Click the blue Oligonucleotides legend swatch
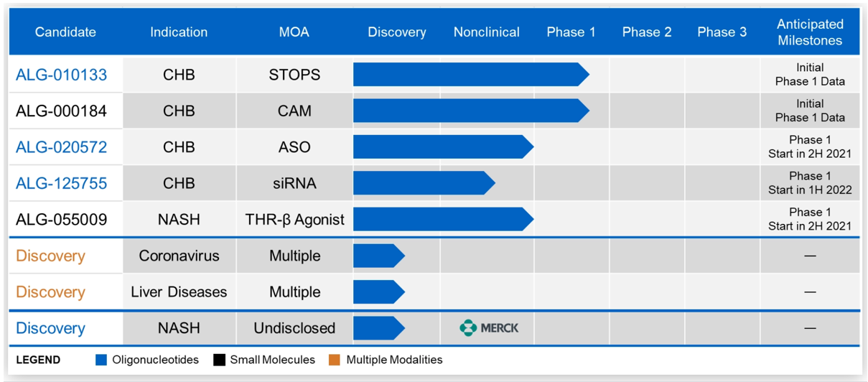This screenshot has height=382, width=868. click(x=101, y=360)
